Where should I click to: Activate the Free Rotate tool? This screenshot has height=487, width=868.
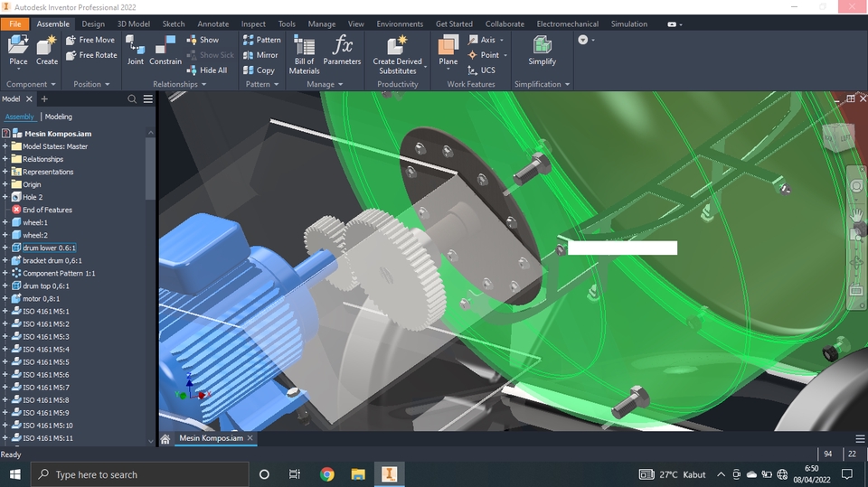(91, 55)
